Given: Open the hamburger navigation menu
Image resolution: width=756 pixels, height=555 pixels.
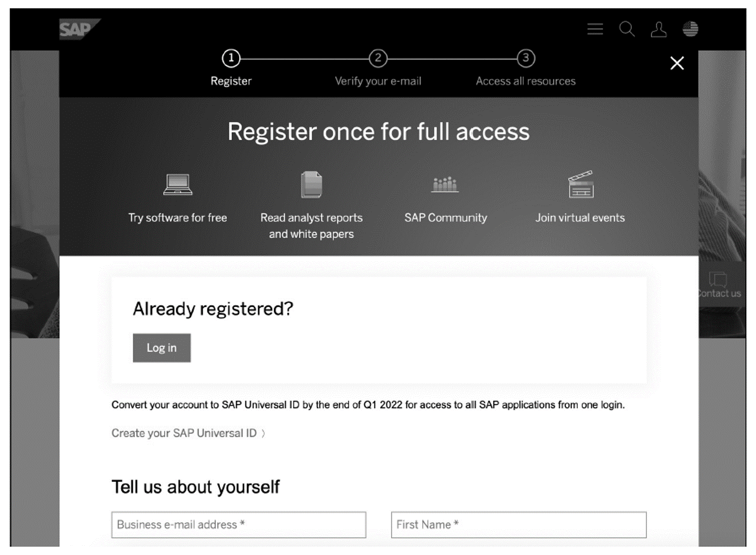Looking at the screenshot, I should (595, 29).
